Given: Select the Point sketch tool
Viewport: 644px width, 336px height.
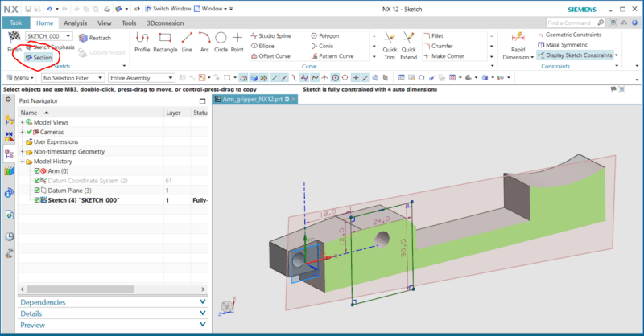Looking at the screenshot, I should [237, 43].
